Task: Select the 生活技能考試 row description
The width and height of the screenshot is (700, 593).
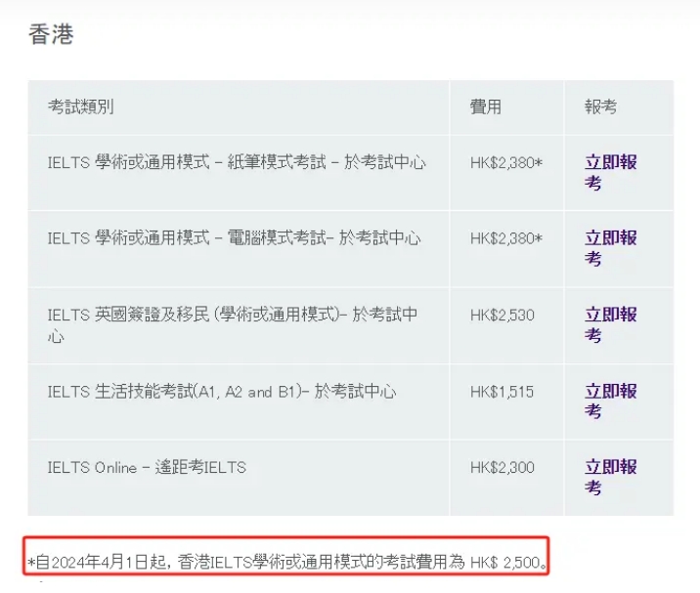Action: (222, 392)
